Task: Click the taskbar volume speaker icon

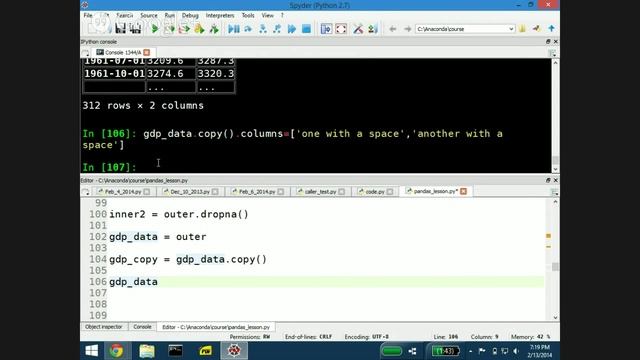Action: click(516, 351)
